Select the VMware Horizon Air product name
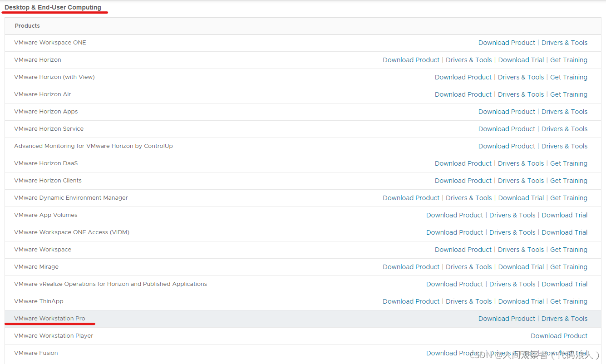This screenshot has width=606, height=364. 42,94
